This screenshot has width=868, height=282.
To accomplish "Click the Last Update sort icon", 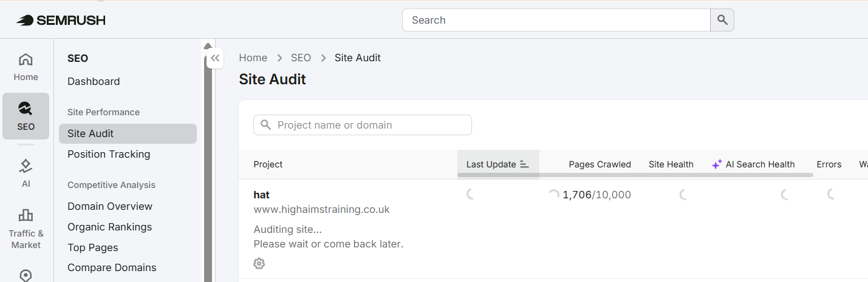I will (x=525, y=164).
